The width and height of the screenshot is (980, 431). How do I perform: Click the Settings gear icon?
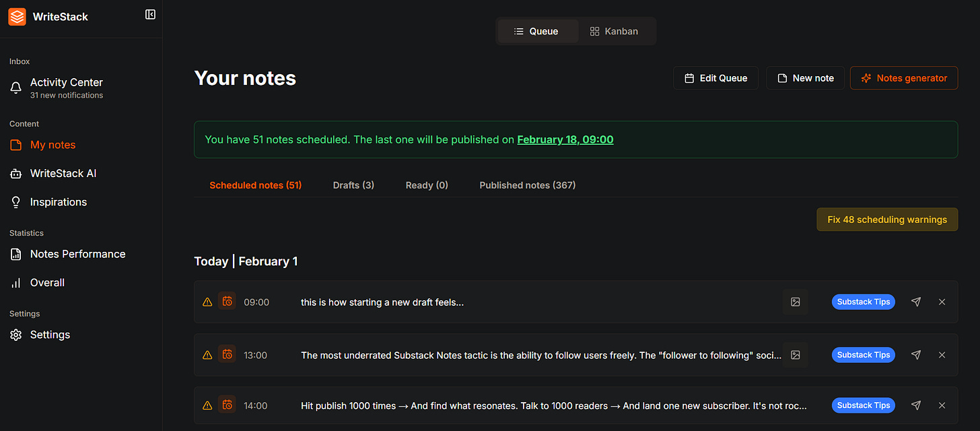[x=16, y=335]
